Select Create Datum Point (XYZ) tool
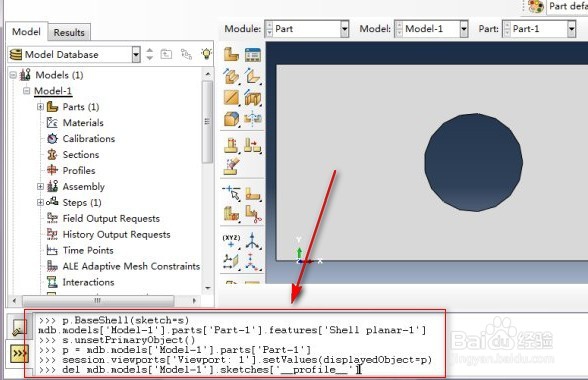This screenshot has height=380, width=588. [x=231, y=241]
